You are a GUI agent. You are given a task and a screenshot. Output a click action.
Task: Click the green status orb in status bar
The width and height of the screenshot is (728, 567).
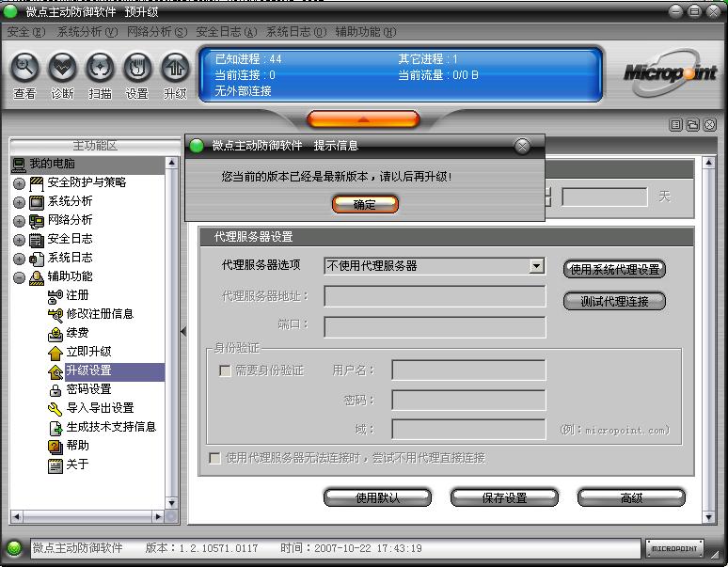[x=14, y=548]
